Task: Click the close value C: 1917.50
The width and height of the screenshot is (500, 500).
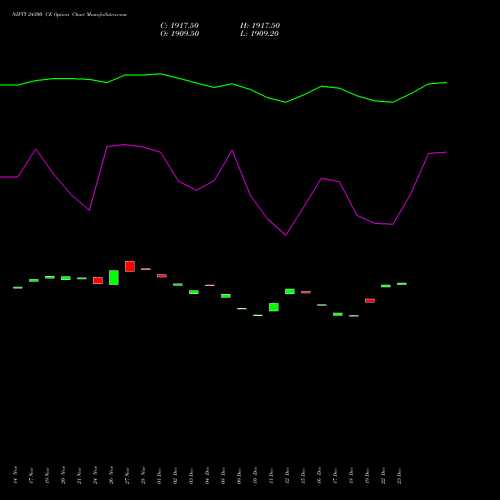Action: tap(180, 26)
